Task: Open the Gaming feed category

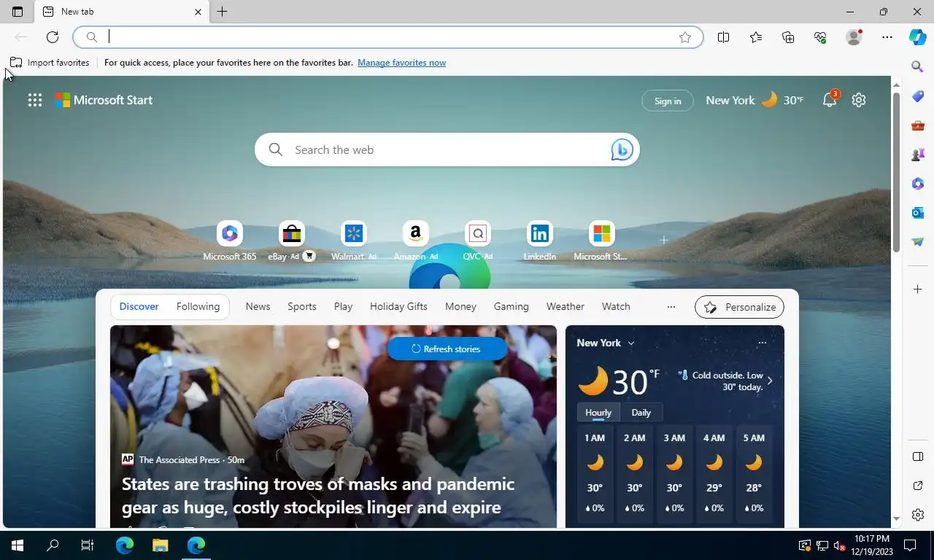Action: click(511, 307)
